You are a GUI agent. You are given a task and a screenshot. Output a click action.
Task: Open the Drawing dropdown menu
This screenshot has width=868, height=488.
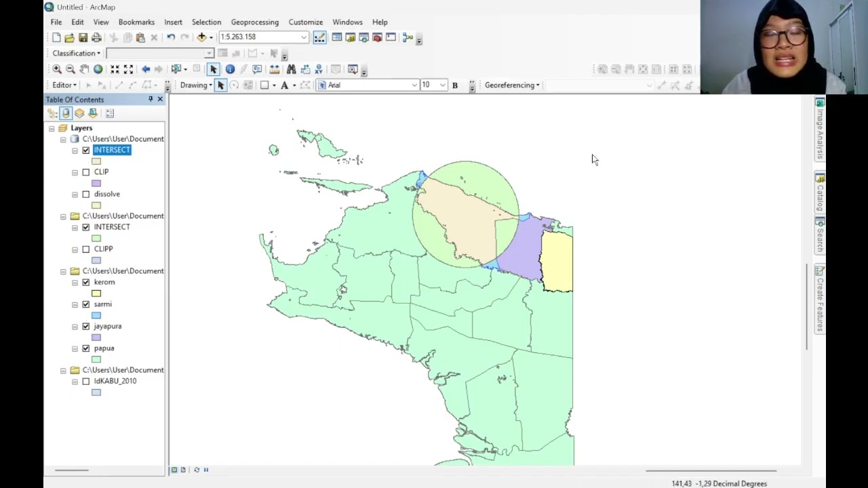[x=196, y=85]
